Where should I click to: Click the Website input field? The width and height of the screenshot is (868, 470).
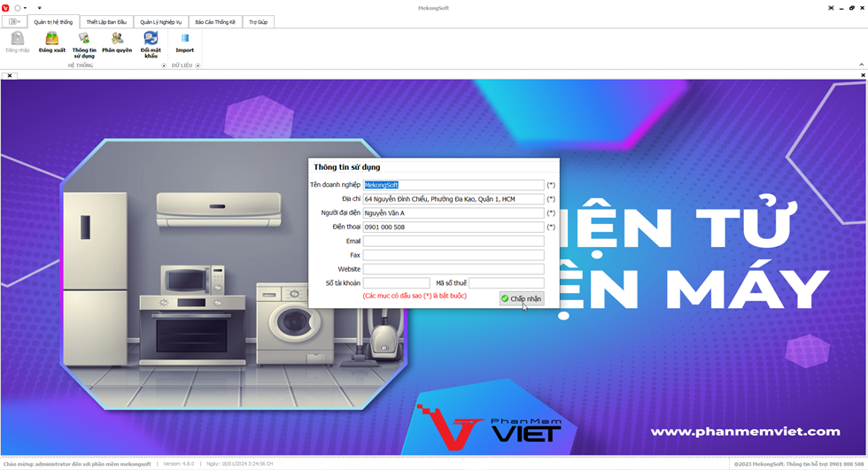coord(453,269)
